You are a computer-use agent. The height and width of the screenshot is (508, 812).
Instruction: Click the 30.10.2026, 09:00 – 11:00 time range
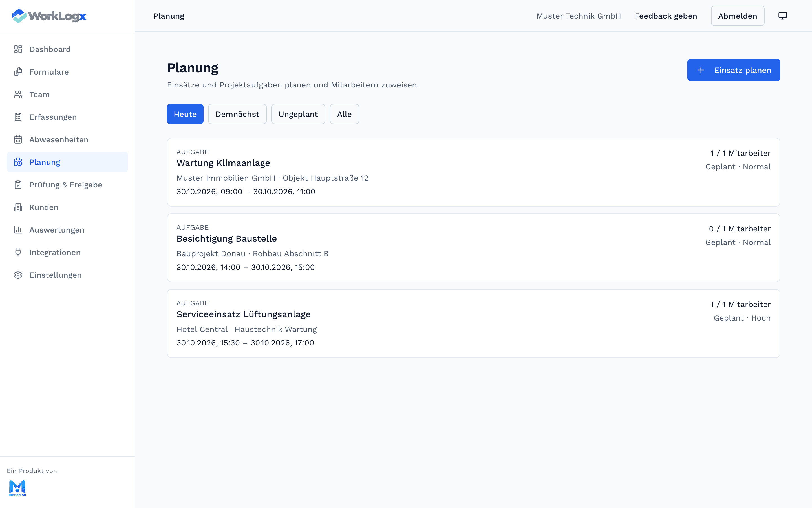(x=246, y=192)
